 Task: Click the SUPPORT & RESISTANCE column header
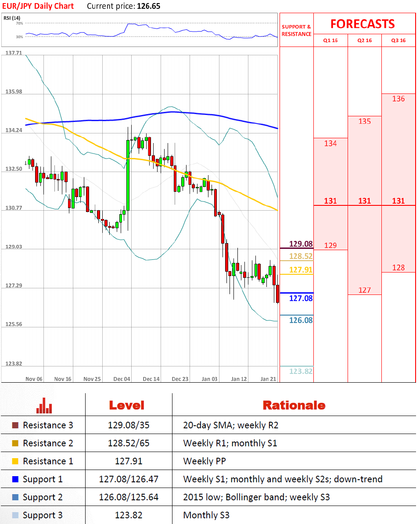tap(296, 30)
